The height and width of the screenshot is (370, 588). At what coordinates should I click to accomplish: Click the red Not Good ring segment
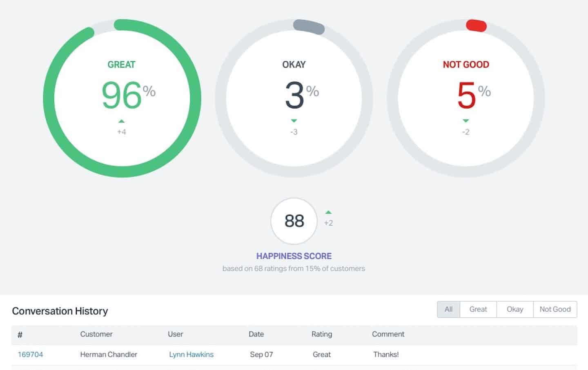[476, 26]
